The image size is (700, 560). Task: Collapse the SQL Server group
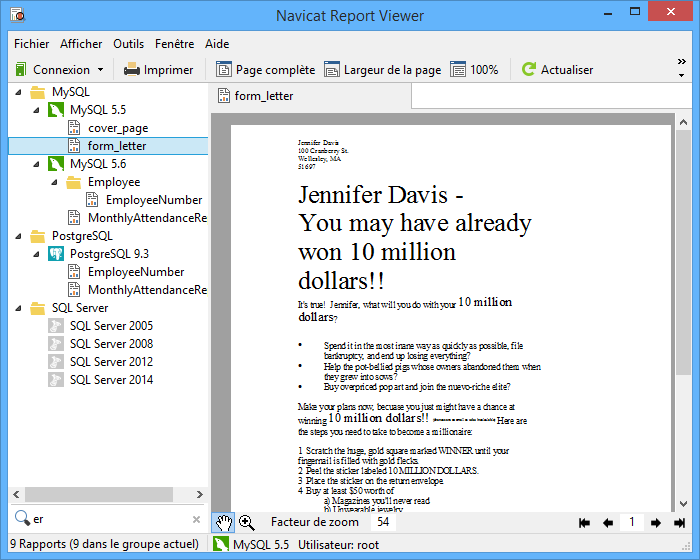[x=18, y=308]
